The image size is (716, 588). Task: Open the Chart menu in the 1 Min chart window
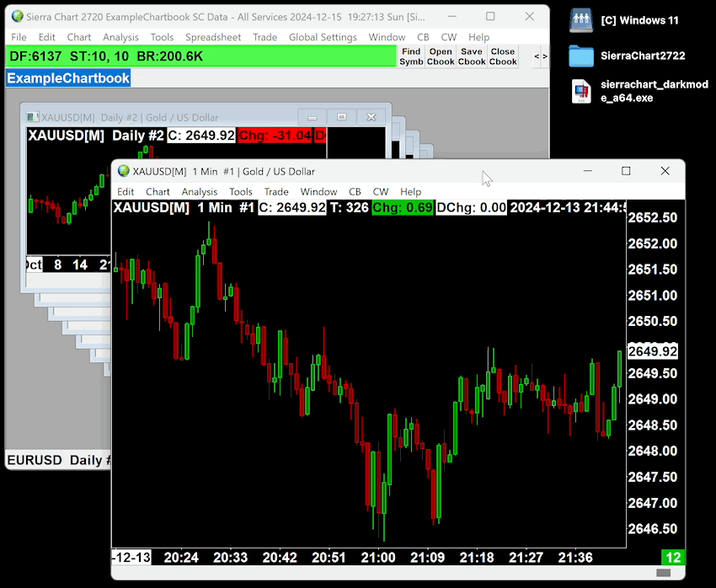[158, 192]
